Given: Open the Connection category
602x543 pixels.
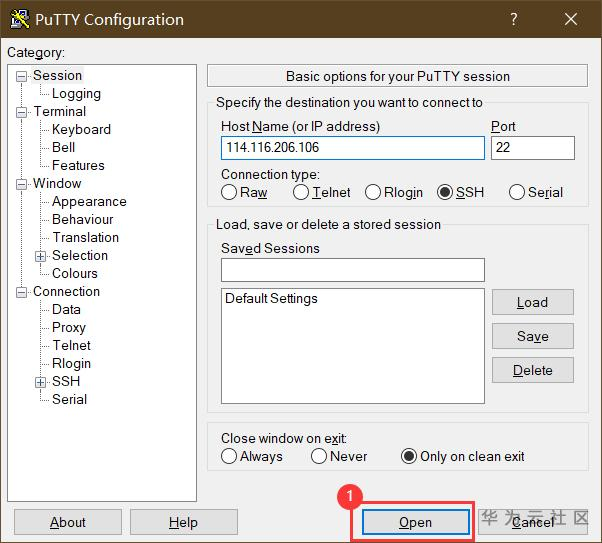Looking at the screenshot, I should tap(66, 291).
